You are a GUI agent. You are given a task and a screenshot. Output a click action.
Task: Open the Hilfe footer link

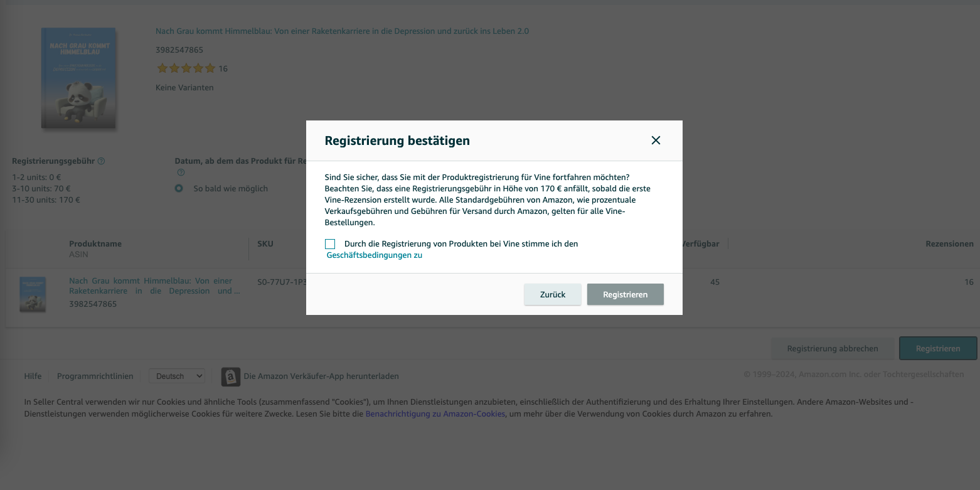pyautogui.click(x=33, y=376)
